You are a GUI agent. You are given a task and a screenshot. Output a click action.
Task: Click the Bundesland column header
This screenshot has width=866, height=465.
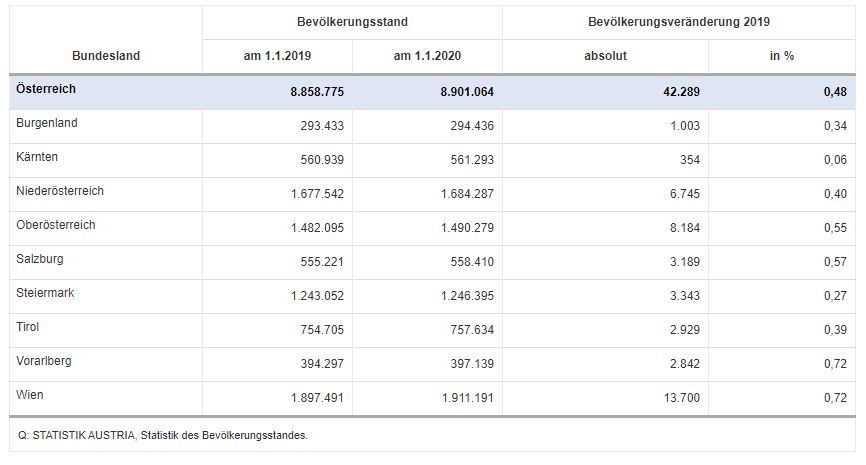(106, 56)
